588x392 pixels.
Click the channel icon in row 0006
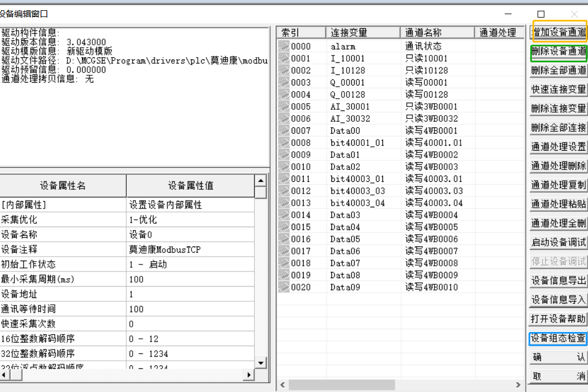click(x=283, y=118)
